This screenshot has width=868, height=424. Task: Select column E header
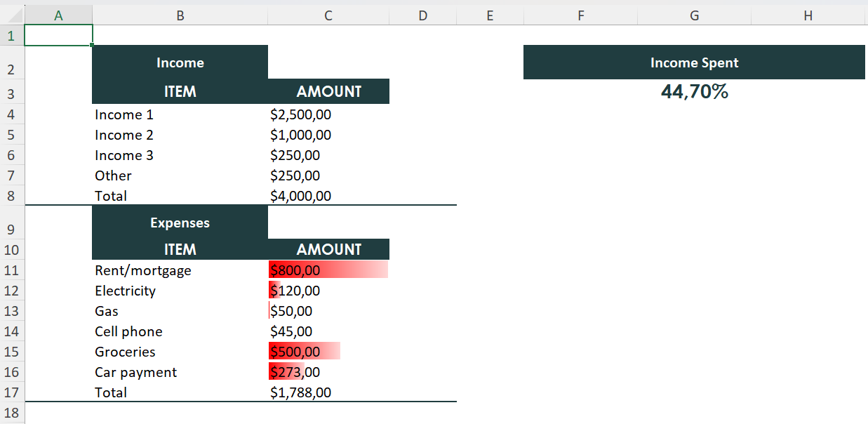490,15
